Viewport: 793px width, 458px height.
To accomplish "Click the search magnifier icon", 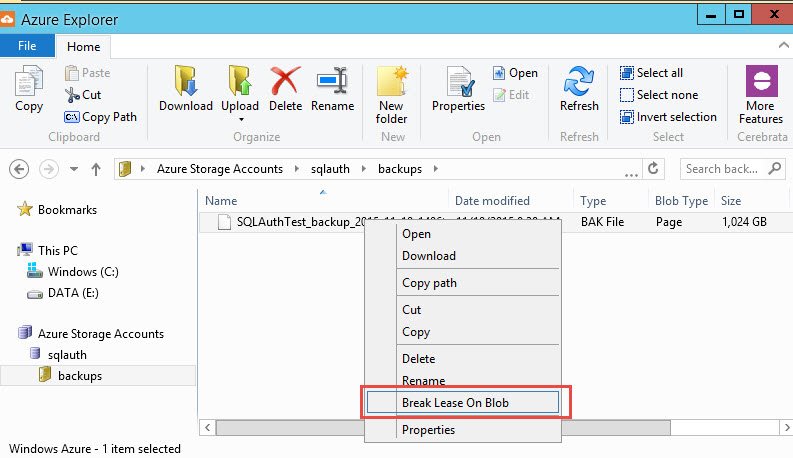I will 774,168.
